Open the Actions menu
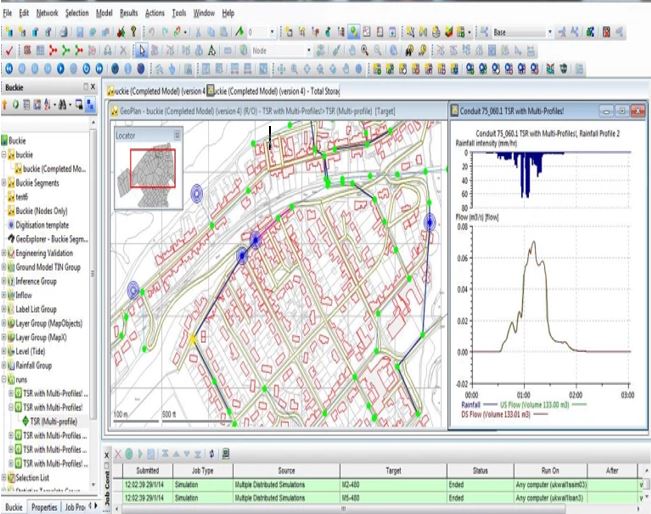651x514 pixels. coord(155,13)
